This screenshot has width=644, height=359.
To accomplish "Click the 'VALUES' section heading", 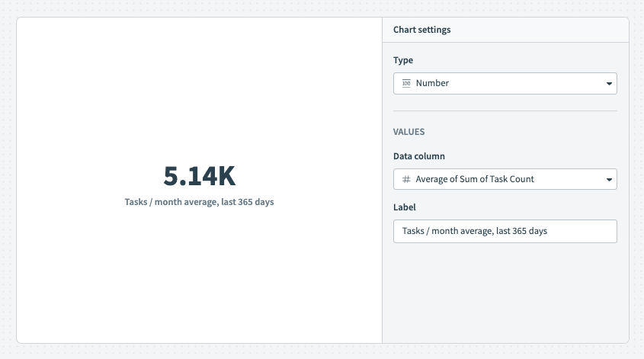I will [x=409, y=132].
